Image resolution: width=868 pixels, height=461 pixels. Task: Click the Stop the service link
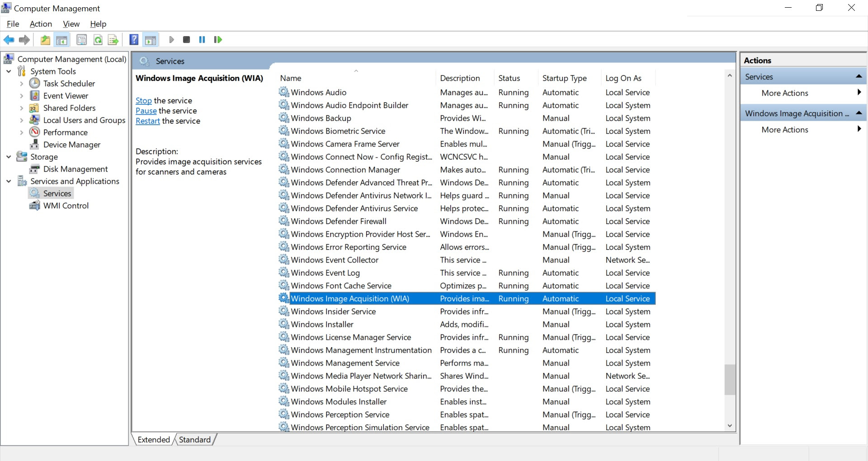[x=144, y=100]
